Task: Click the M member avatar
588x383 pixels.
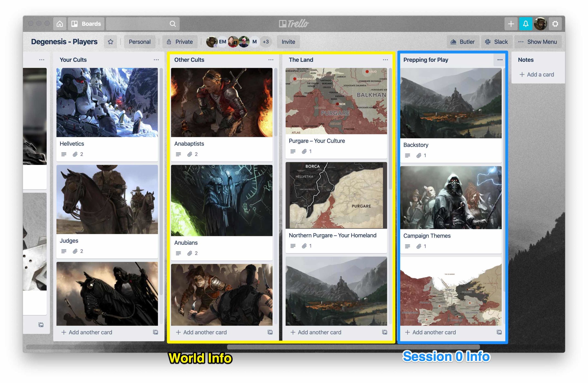Action: pyautogui.click(x=254, y=42)
